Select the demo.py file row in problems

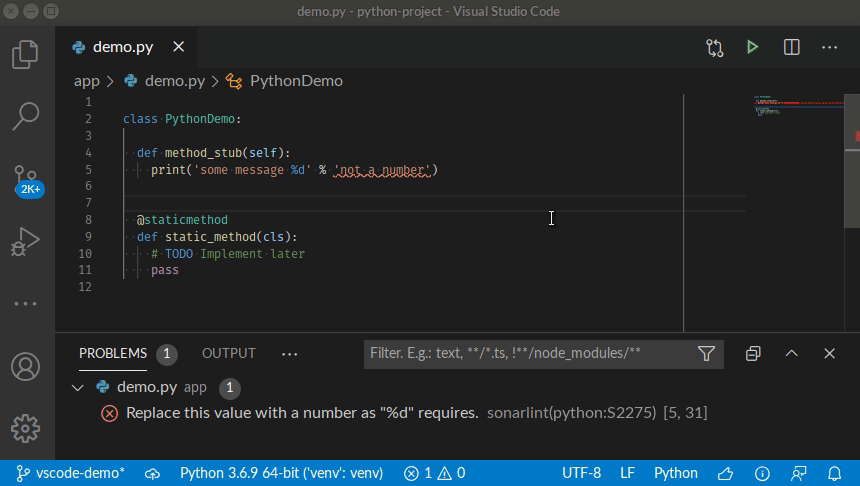[x=457, y=387]
